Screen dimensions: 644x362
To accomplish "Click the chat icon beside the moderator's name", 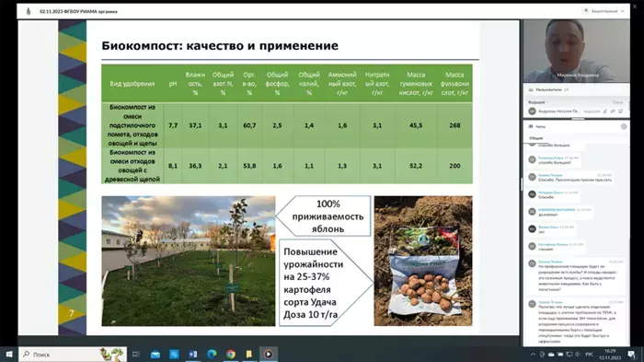I will click(x=613, y=111).
